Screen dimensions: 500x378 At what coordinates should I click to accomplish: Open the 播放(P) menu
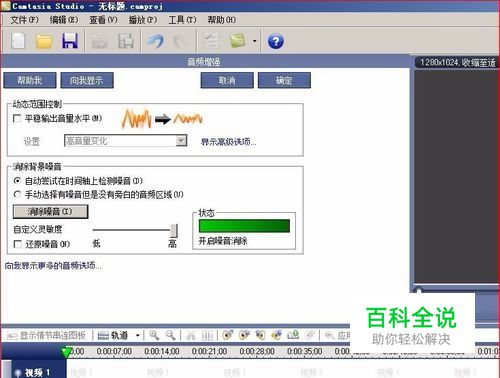pyautogui.click(x=143, y=20)
